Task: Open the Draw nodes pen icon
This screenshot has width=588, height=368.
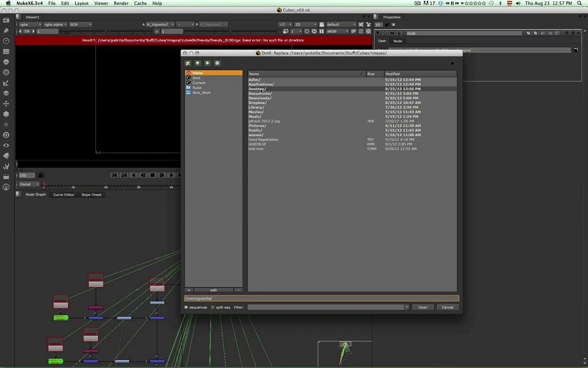Action: 6,30
